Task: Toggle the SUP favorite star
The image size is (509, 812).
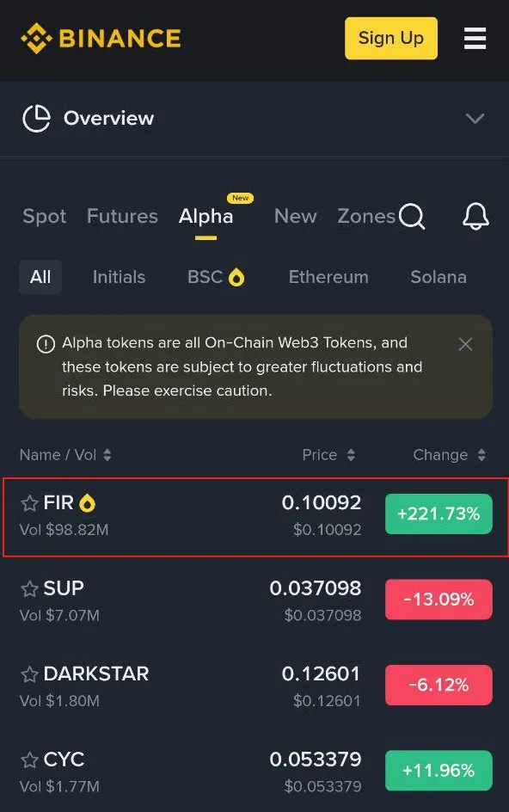Action: tap(29, 588)
